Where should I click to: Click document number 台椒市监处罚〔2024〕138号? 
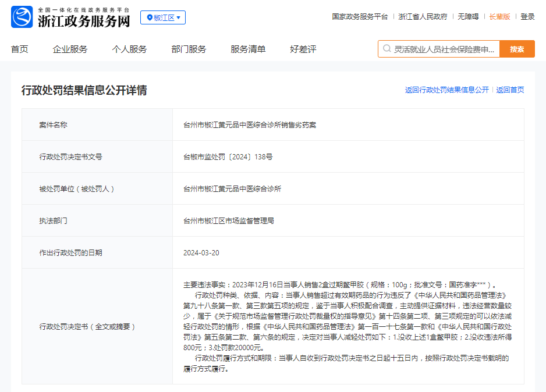click(228, 157)
